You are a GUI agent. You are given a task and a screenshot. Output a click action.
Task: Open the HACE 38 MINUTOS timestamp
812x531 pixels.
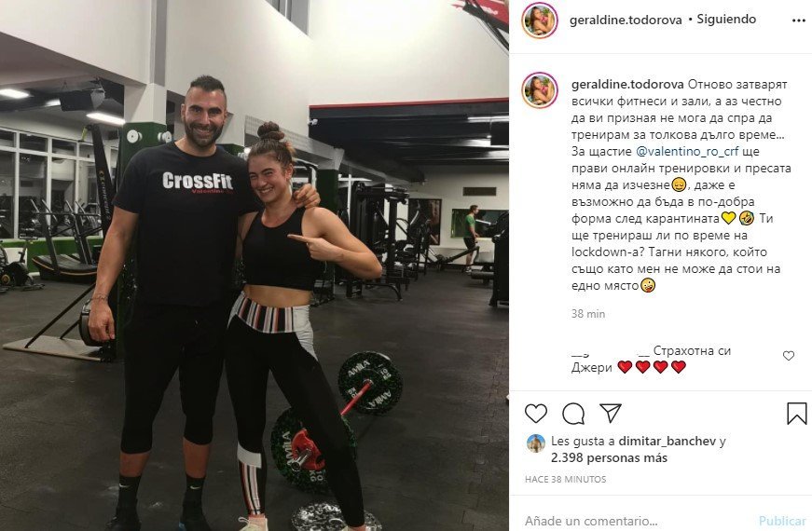[x=566, y=479]
